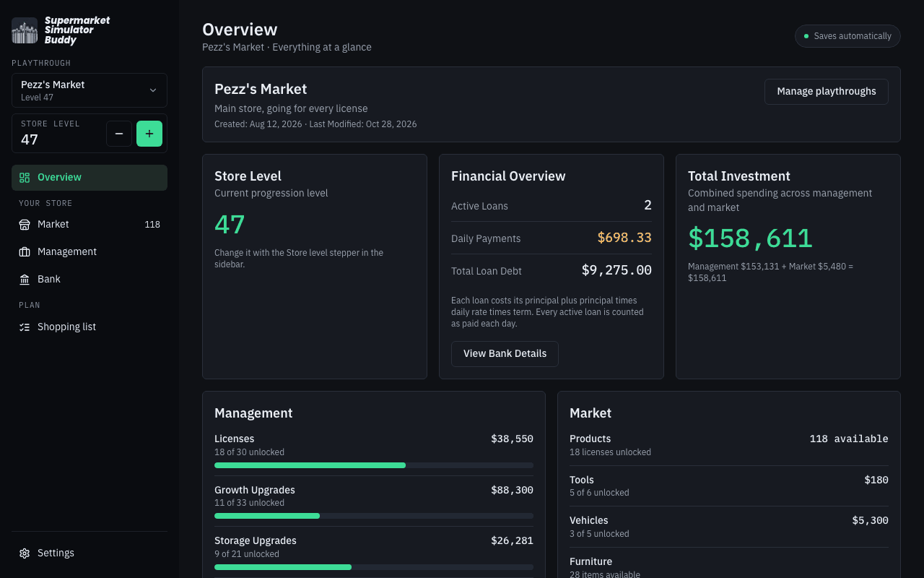
Task: Click the '5 of 6 unlocked' Tools text
Action: (x=599, y=493)
